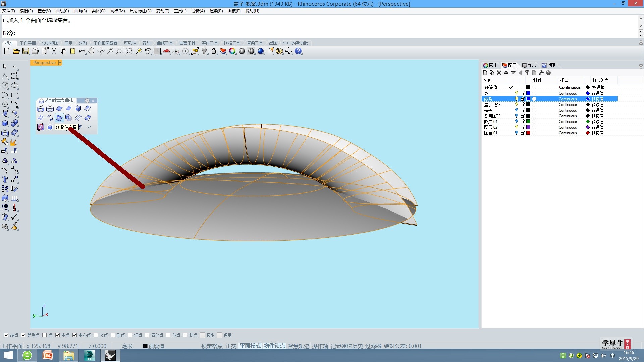Viewport: 644px width, 362px height.
Task: Toggle 平面模式 in the status bar
Action: [250, 346]
